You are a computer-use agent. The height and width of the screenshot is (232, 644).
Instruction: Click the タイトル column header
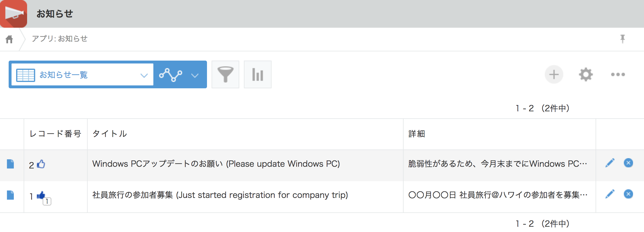tap(110, 134)
